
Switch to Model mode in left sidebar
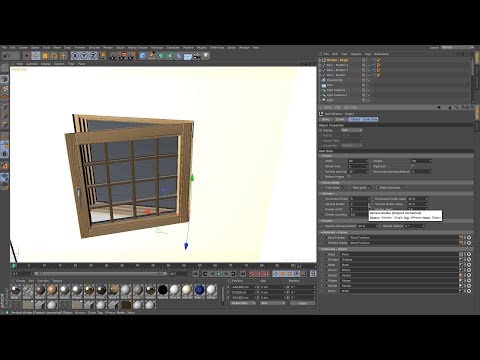coord(4,79)
